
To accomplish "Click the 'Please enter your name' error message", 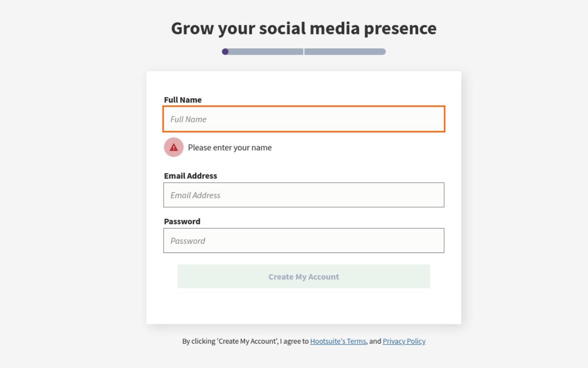I will 230,148.
